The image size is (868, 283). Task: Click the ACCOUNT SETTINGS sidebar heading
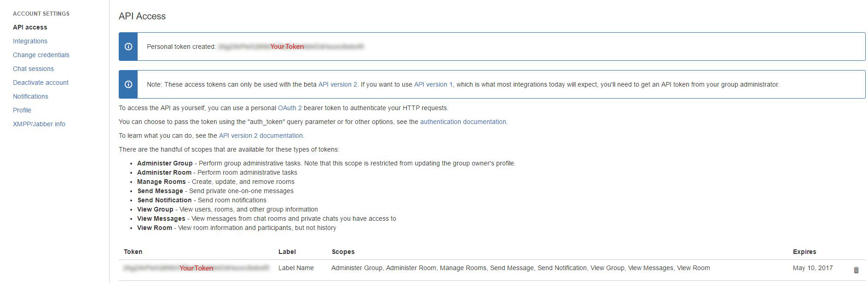(41, 14)
